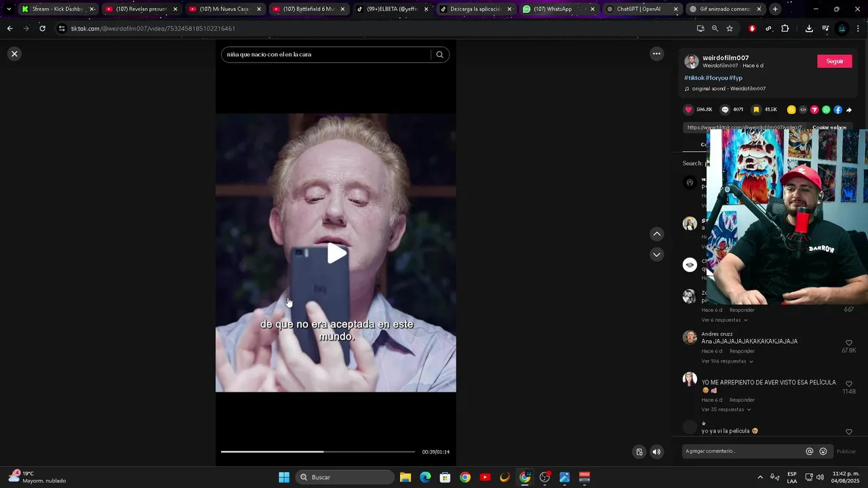This screenshot has width=868, height=488.
Task: Open a new browser tab with plus
Action: tap(775, 9)
